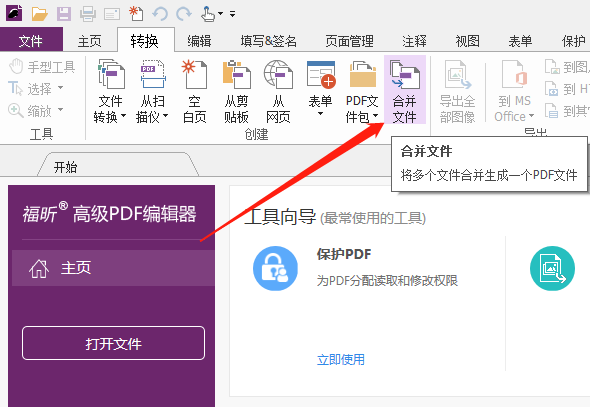Click the teal export image tool icon
Viewport: 590px width, 407px height.
[x=552, y=269]
